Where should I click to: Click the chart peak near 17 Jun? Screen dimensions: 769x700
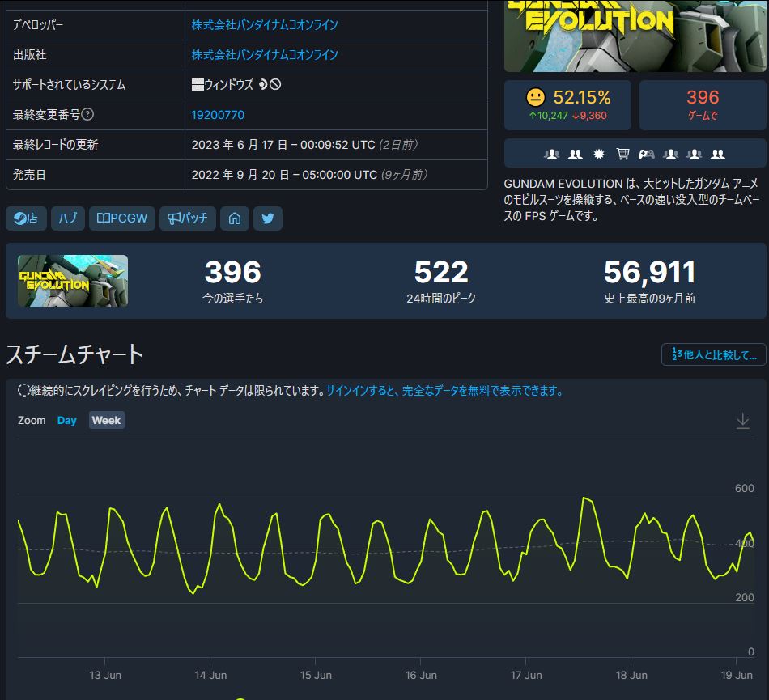point(584,498)
